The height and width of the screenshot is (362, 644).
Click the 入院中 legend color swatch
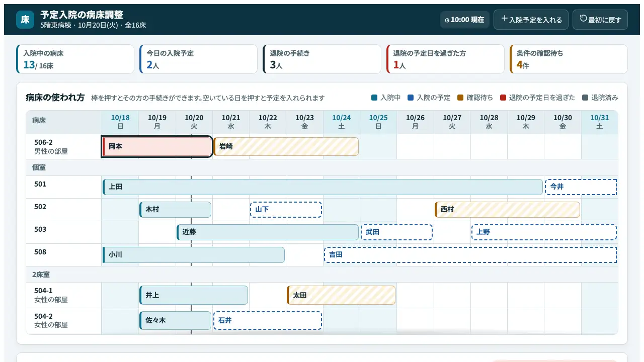[374, 98]
